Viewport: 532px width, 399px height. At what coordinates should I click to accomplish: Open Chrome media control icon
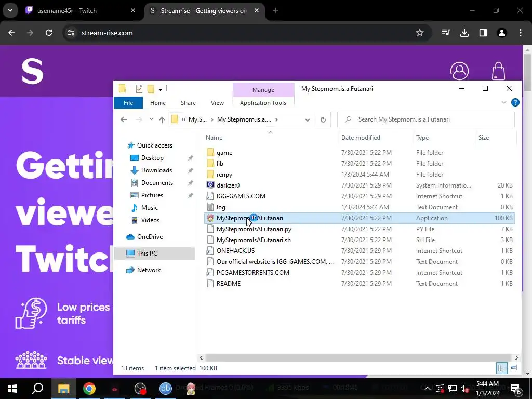point(446,33)
